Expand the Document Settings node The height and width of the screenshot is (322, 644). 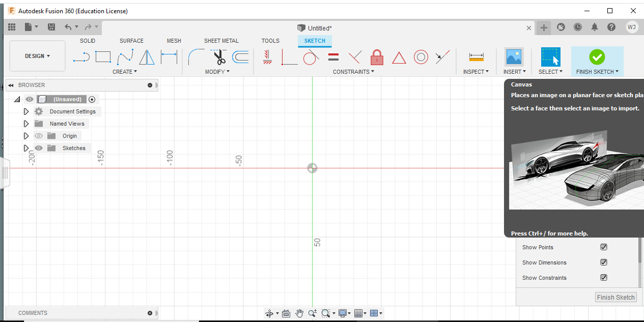26,111
